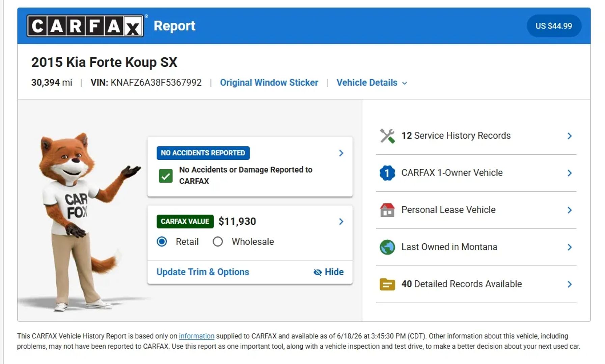Click the NO ACCIDENTS REPORTED blue badge
605x364 pixels.
pos(203,153)
